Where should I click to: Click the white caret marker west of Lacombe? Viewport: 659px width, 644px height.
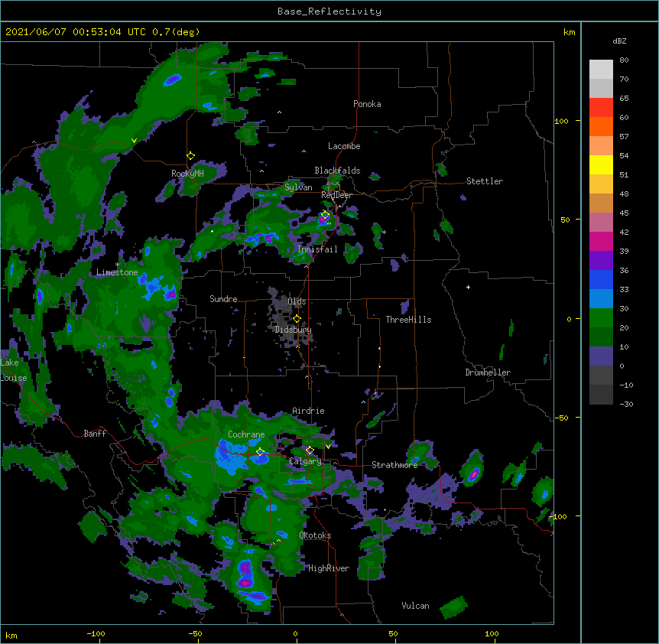(x=304, y=151)
